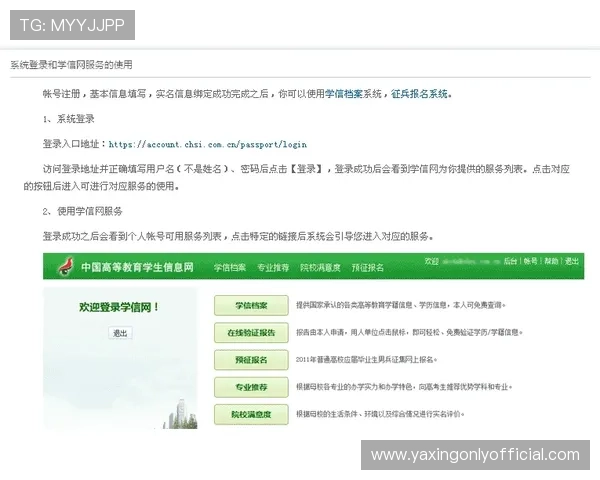Open the 征兵报名系统 link
Image resolution: width=600 pixels, height=480 pixels.
click(419, 94)
